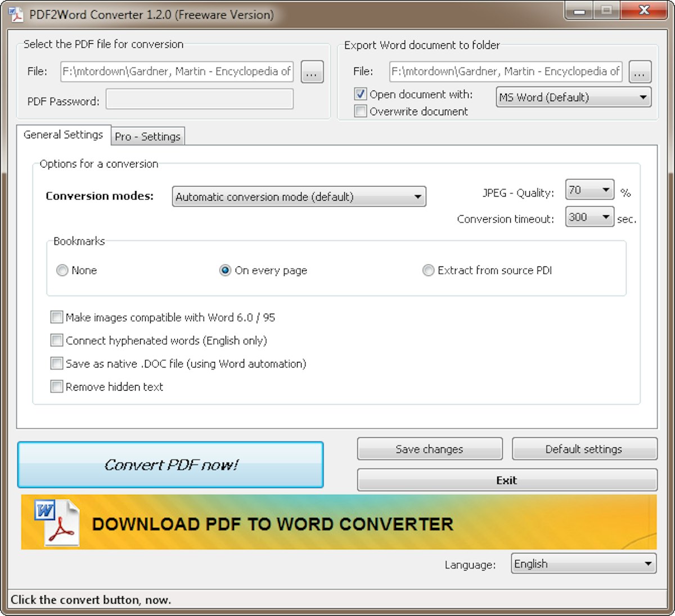Switch to the Pro - Settings tab
The height and width of the screenshot is (616, 675).
tap(147, 136)
